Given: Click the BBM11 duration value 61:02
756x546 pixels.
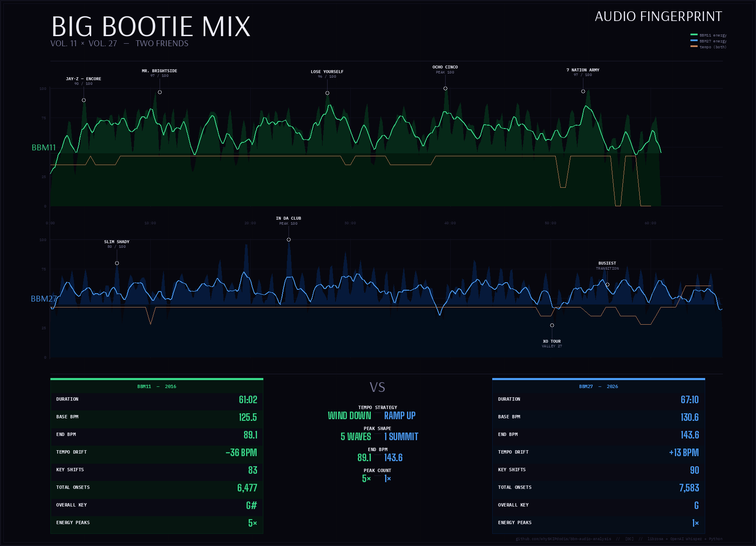Looking at the screenshot, I should (x=248, y=399).
